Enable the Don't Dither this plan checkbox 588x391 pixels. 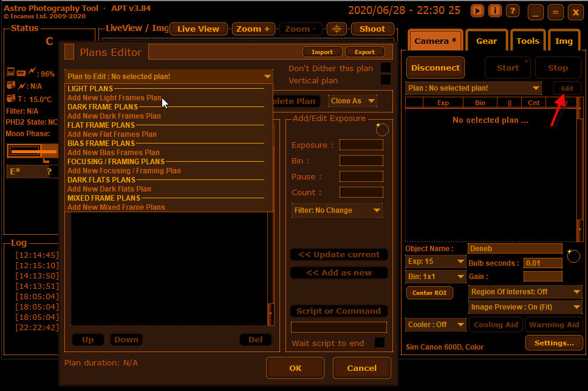tap(385, 68)
